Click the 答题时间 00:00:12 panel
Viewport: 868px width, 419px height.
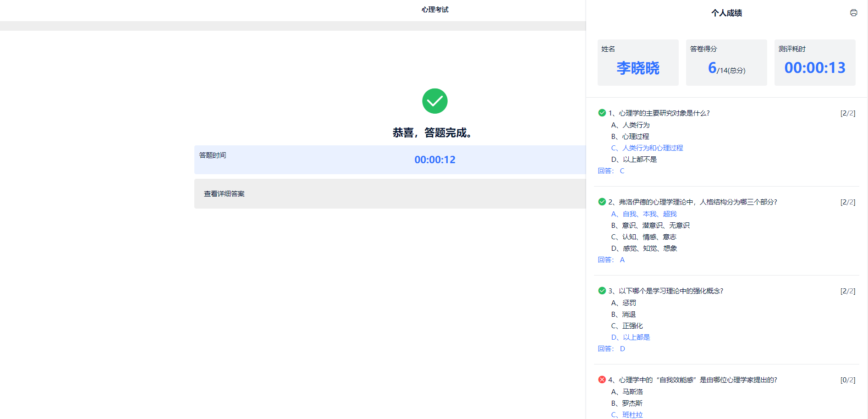coord(390,160)
